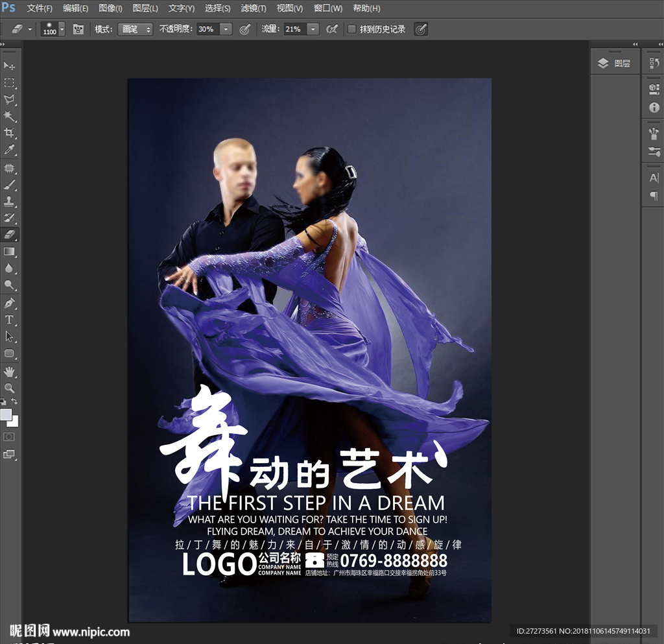The width and height of the screenshot is (664, 644).
Task: Click the white background color swatch
Action: (14, 423)
